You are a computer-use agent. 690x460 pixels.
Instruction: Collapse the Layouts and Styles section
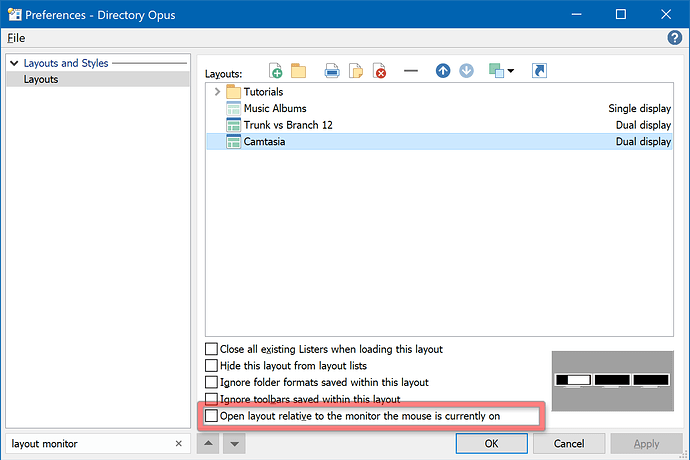coord(14,63)
